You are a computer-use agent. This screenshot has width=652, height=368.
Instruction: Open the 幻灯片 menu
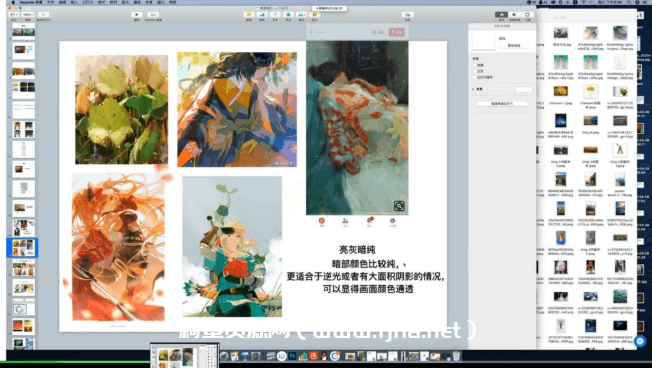(x=88, y=2)
